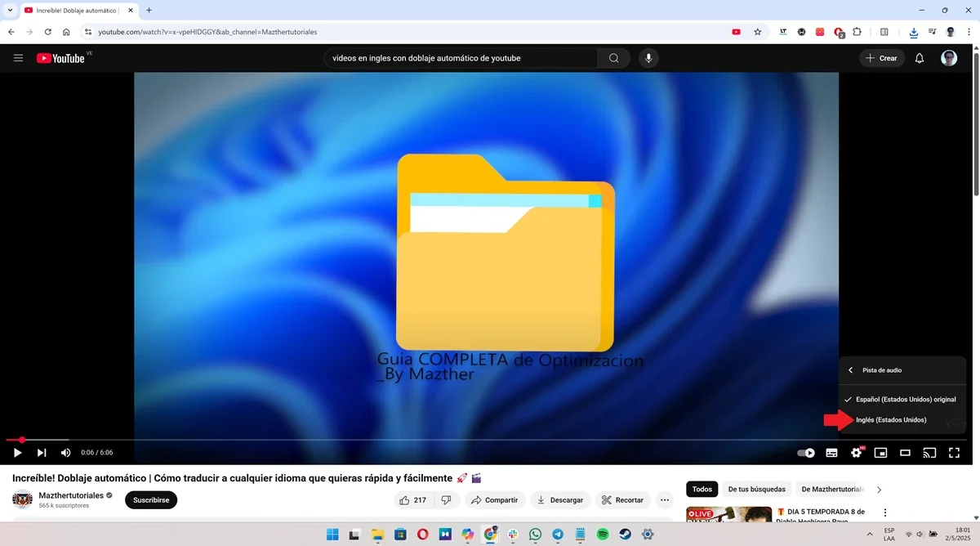The height and width of the screenshot is (546, 980).
Task: Open Spotify from the taskbar
Action: point(603,535)
